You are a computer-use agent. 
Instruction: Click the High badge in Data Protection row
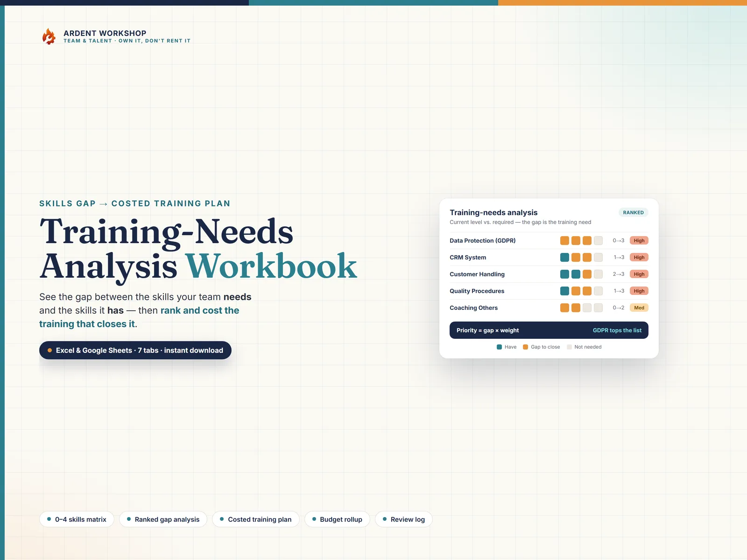[x=639, y=241]
